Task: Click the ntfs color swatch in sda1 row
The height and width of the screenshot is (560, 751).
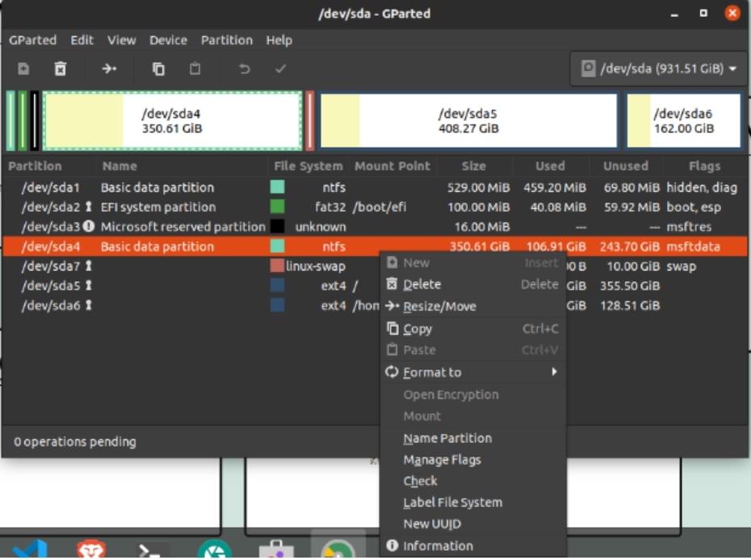Action: (277, 187)
